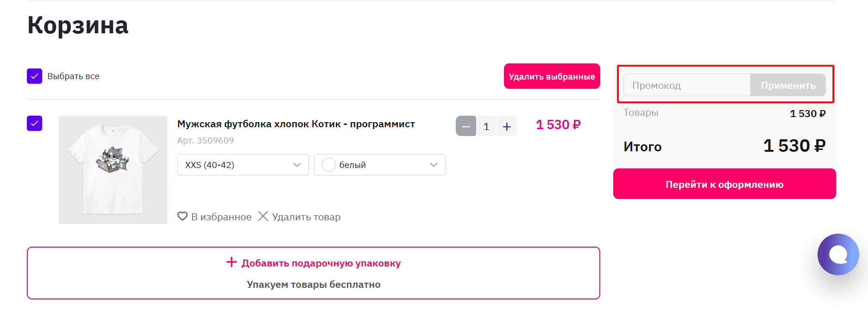This screenshot has width=868, height=310.
Task: Open Мужская футболка хлопок Котик product link
Action: 296,124
